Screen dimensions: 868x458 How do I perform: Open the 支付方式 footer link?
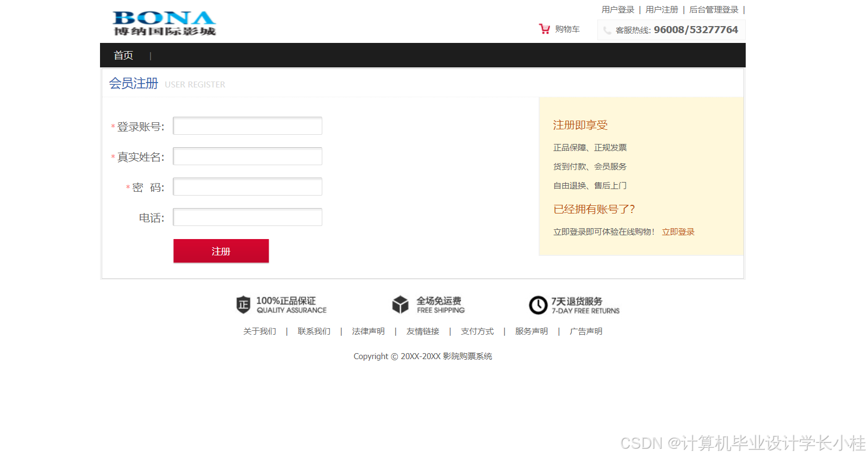(477, 331)
